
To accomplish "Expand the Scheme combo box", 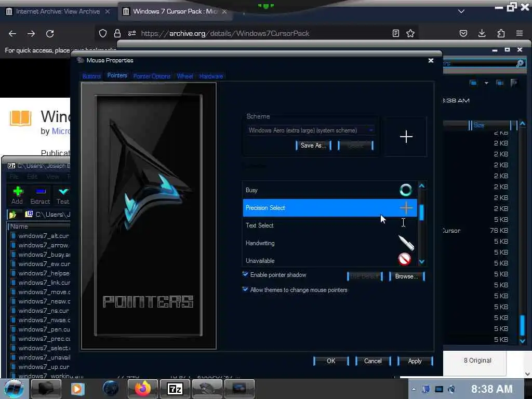I will (x=311, y=130).
